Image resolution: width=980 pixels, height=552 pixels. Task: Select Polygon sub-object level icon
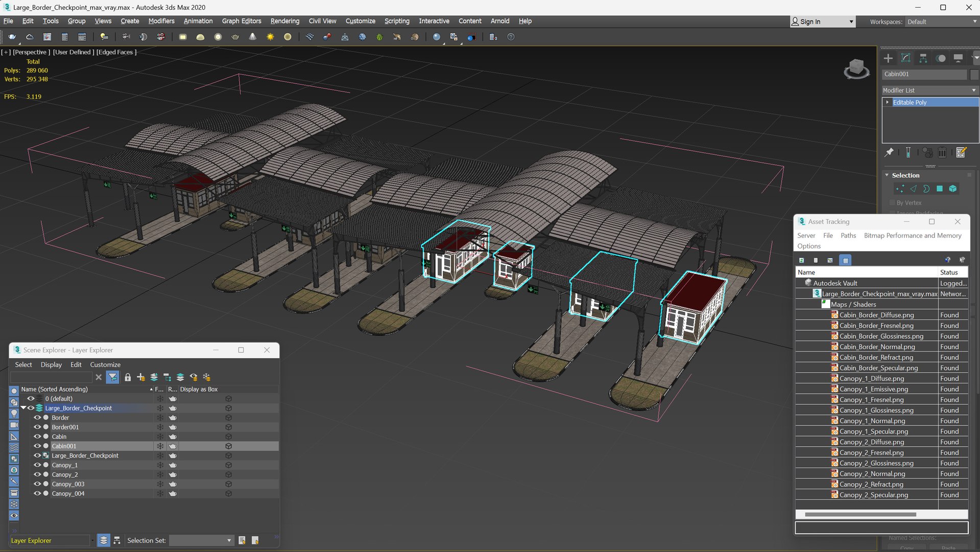(x=940, y=189)
